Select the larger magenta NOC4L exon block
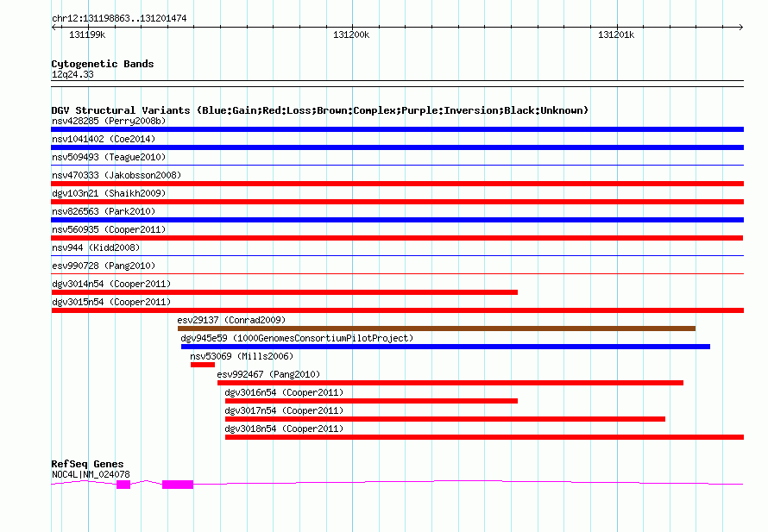Viewport: 768px width, 532px height. (x=178, y=485)
